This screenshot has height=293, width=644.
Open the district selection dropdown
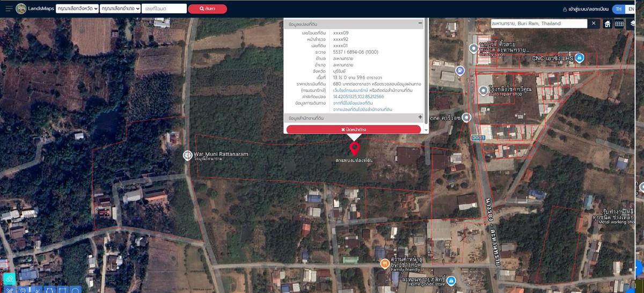[x=120, y=9]
